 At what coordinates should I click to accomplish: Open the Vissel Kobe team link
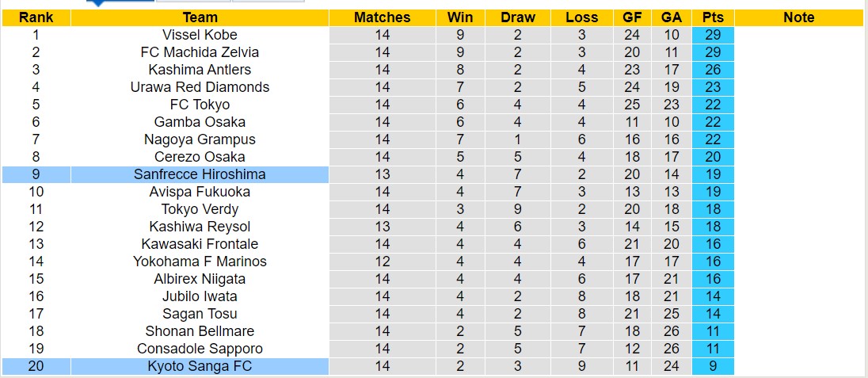pyautogui.click(x=200, y=35)
